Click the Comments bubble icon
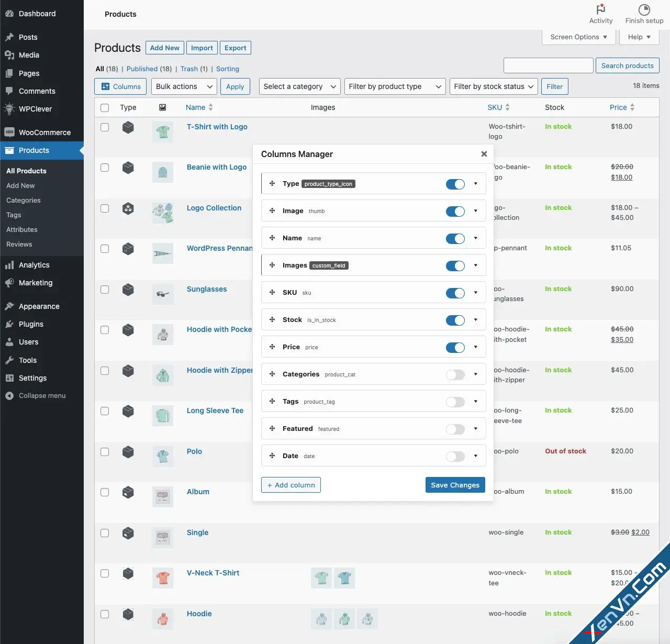Image resolution: width=670 pixels, height=644 pixels. [9, 91]
